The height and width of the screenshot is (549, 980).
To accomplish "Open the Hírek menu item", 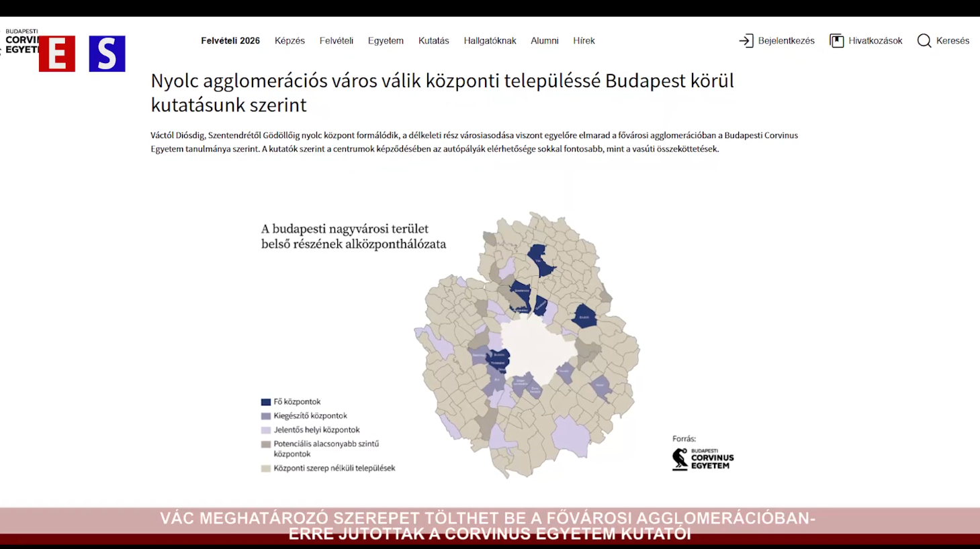I will pyautogui.click(x=584, y=40).
